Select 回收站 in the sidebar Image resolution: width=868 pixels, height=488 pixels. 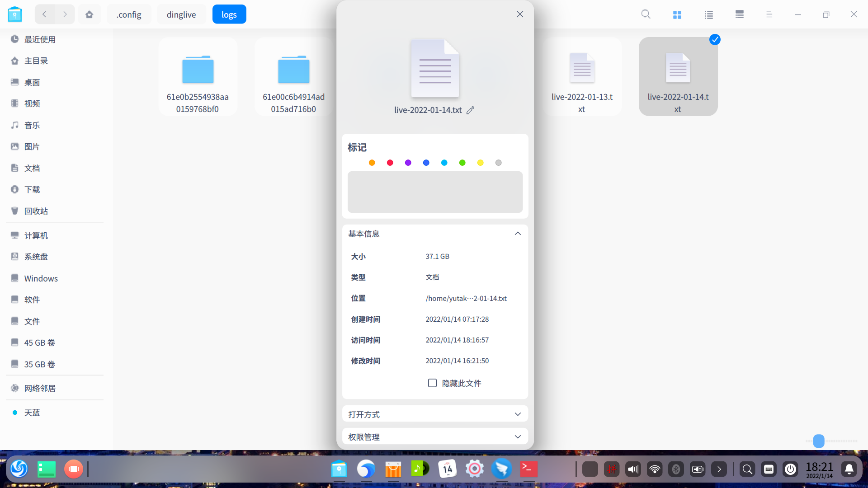36,211
